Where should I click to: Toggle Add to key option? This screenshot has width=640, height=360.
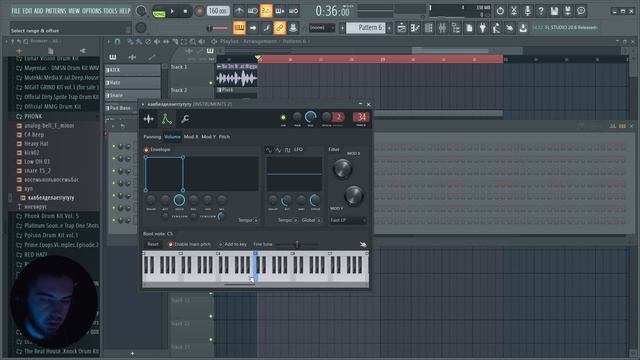click(233, 244)
